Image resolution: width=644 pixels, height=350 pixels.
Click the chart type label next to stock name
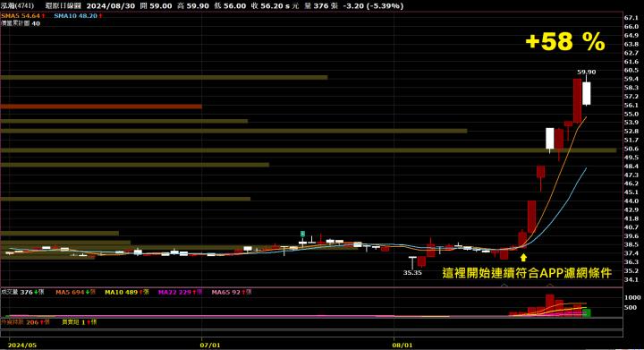coord(64,5)
